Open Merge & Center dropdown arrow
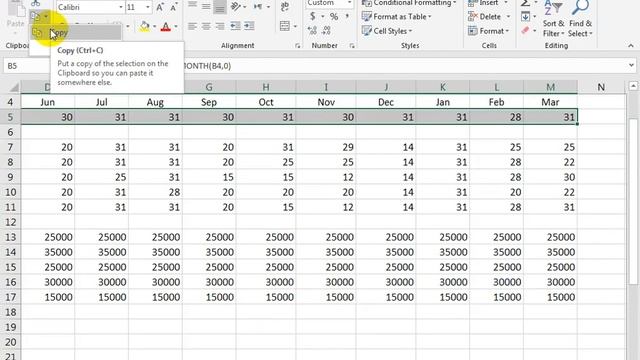The image size is (640, 360). click(295, 27)
